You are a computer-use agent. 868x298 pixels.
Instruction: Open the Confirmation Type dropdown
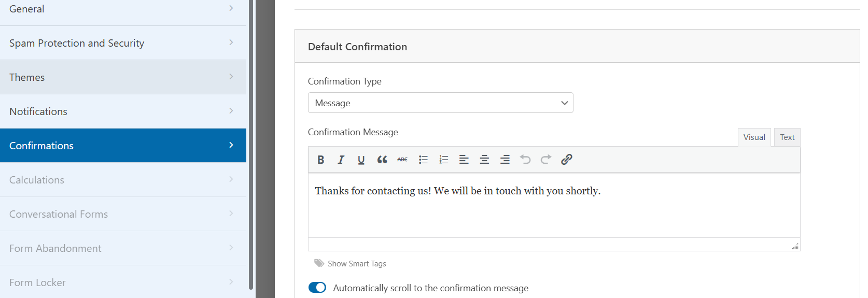click(441, 103)
